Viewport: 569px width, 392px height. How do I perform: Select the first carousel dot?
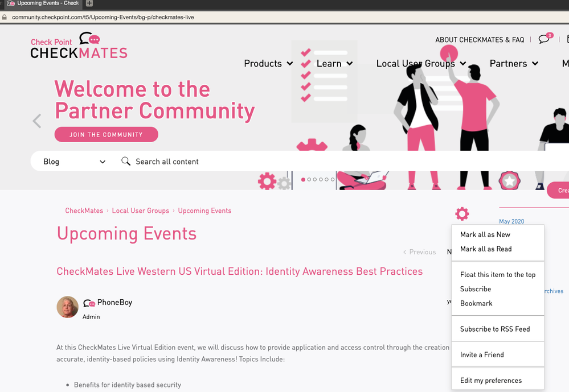pos(304,179)
